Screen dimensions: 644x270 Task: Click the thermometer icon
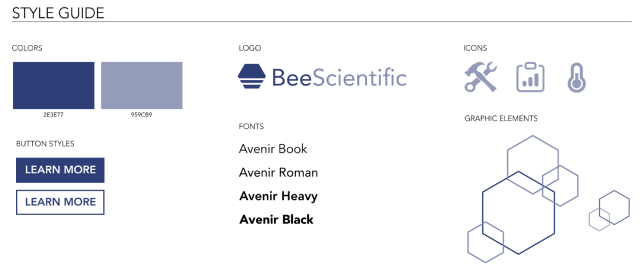coord(576,78)
